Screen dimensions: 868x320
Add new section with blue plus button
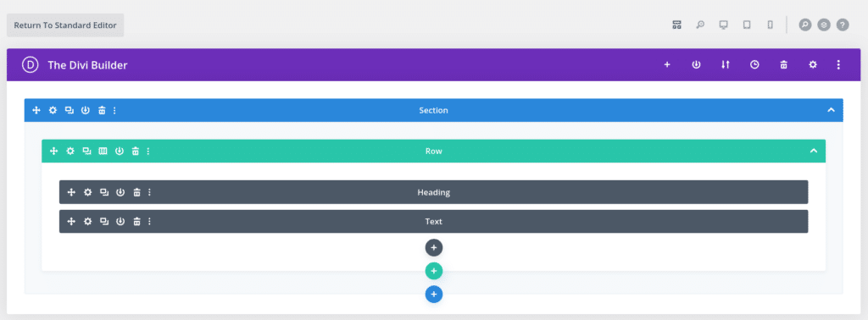pos(434,294)
